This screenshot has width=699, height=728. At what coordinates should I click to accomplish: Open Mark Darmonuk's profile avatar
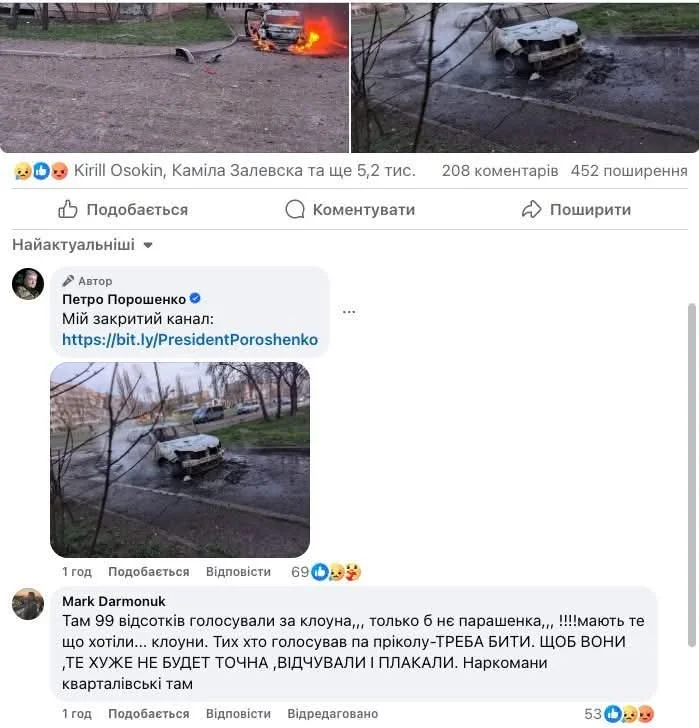click(28, 604)
